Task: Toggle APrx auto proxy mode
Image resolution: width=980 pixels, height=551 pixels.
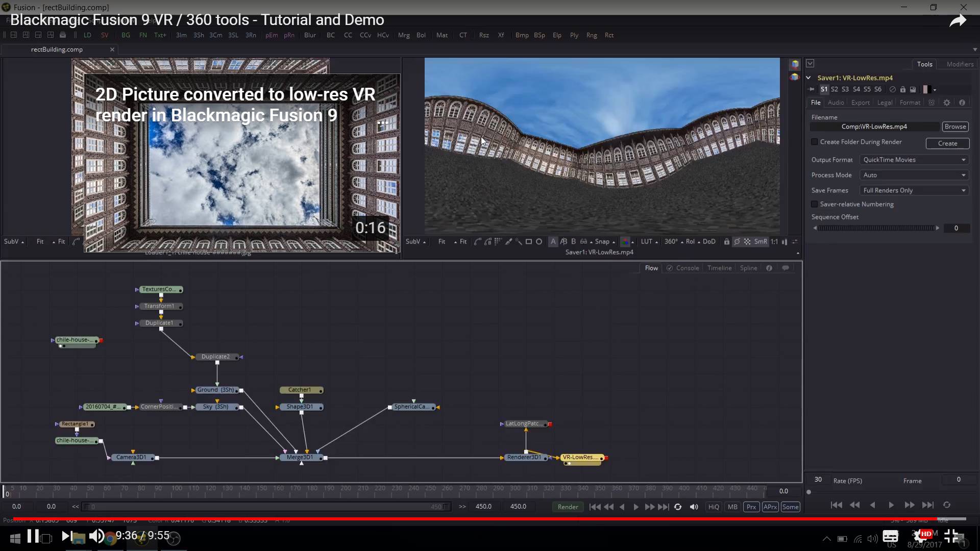Action: pyautogui.click(x=770, y=507)
